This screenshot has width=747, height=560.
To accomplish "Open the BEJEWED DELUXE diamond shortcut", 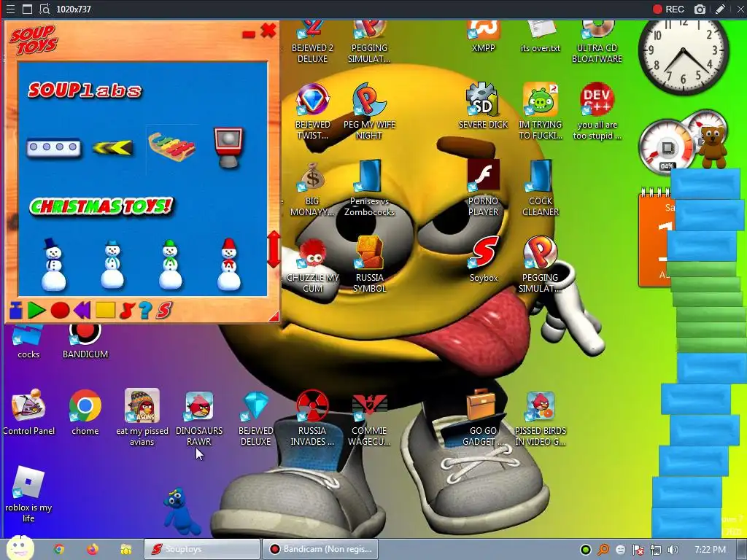I will (256, 418).
